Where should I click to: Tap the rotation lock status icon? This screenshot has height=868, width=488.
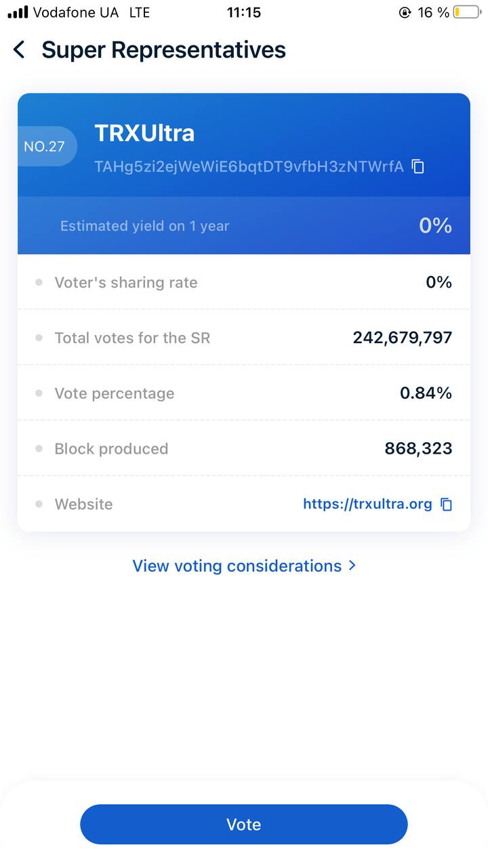click(x=405, y=12)
